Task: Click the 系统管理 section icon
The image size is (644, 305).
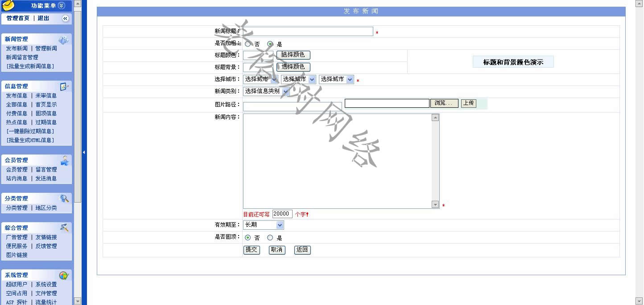Action: click(64, 275)
